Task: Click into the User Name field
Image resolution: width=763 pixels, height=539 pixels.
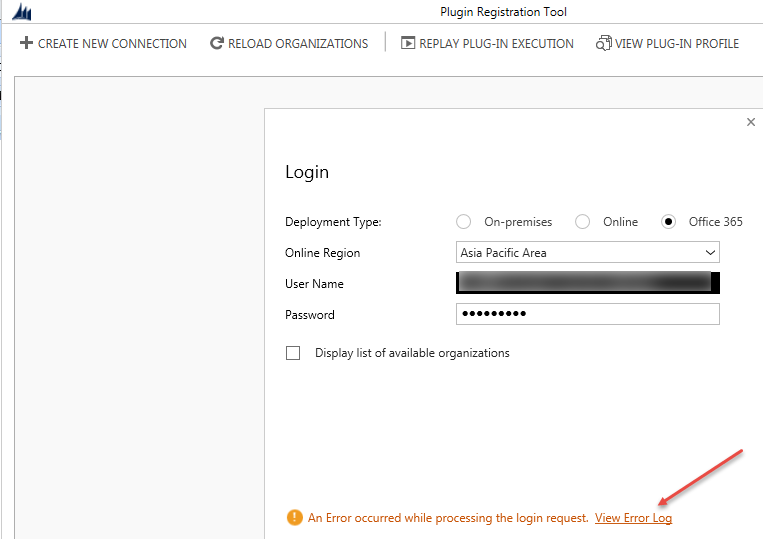Action: click(587, 283)
